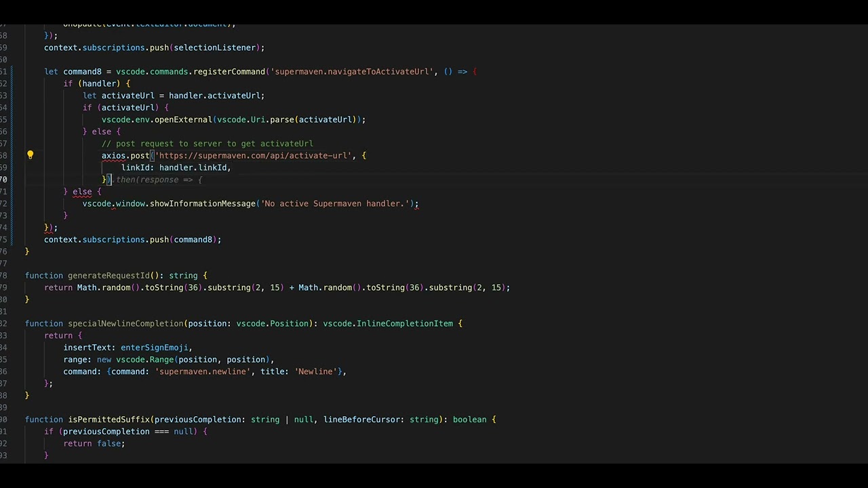Click linkId property on line 69

click(x=136, y=167)
